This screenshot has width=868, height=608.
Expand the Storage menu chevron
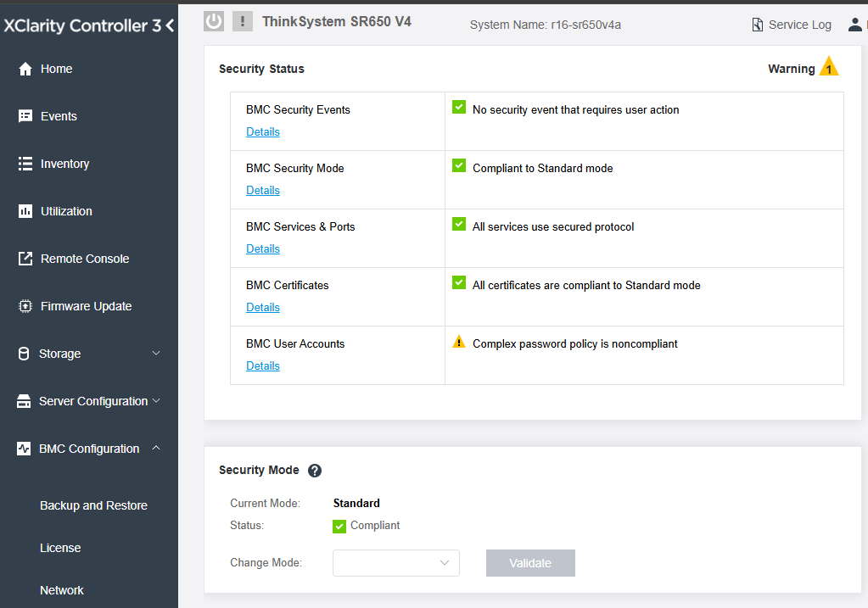tap(156, 353)
